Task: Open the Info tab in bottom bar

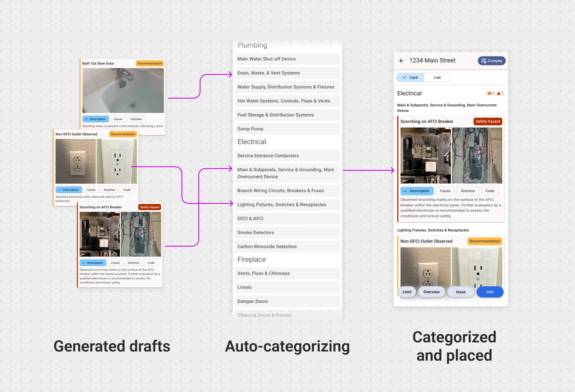Action: (490, 292)
